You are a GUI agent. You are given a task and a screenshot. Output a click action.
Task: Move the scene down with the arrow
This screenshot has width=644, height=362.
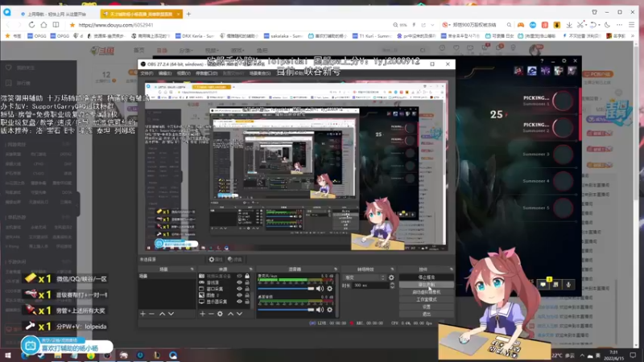pyautogui.click(x=171, y=314)
